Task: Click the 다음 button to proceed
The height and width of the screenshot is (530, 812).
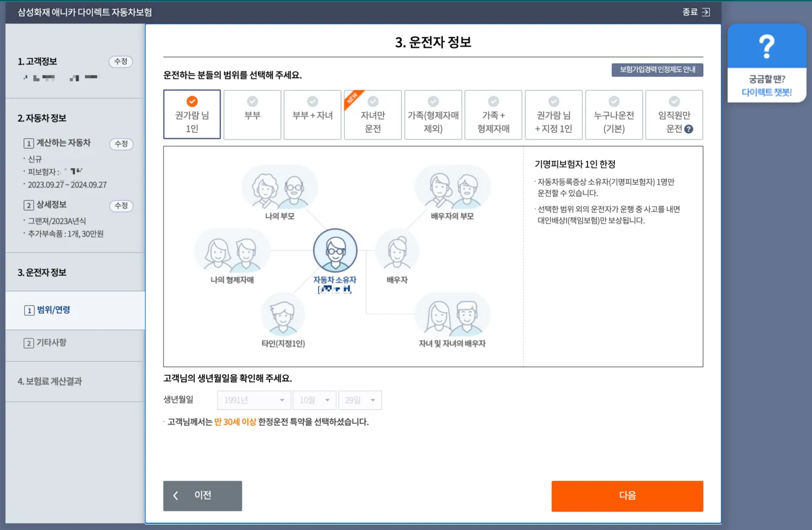Action: [627, 495]
